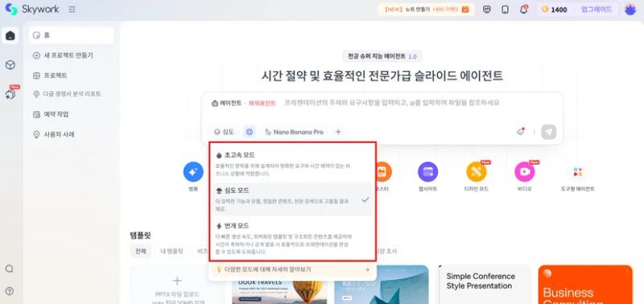Open 다급 경쟁사 분석 리포트 in sidebar
Screen dimensions: 644x304
(67, 94)
